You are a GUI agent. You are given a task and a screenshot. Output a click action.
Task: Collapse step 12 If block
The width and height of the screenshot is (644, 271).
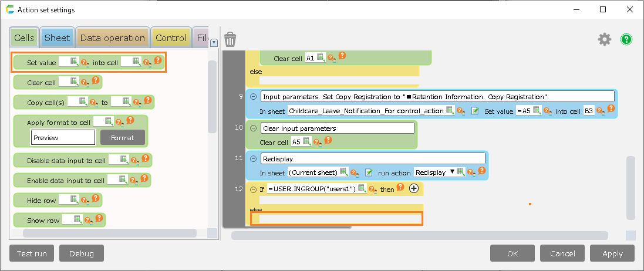point(254,189)
